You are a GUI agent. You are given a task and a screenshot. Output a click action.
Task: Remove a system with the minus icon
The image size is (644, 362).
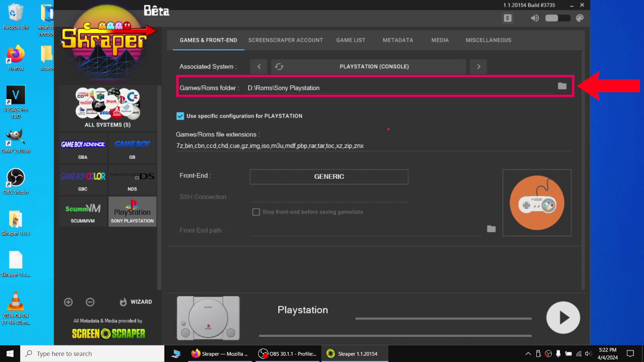coord(90,302)
